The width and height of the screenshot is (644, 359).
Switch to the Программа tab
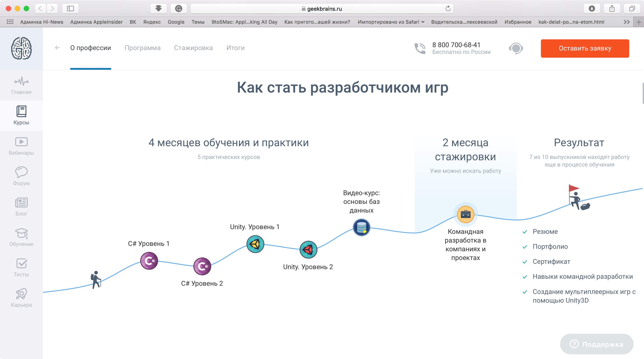[142, 48]
